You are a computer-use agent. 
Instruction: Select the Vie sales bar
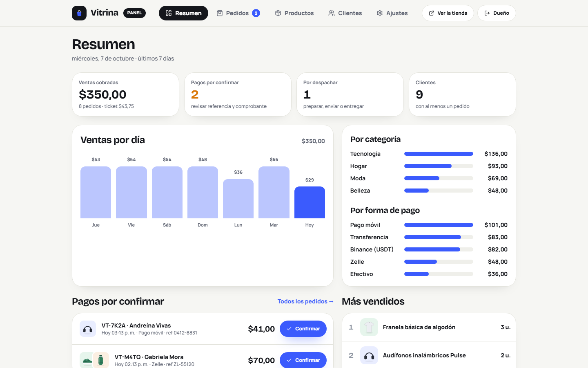(131, 192)
